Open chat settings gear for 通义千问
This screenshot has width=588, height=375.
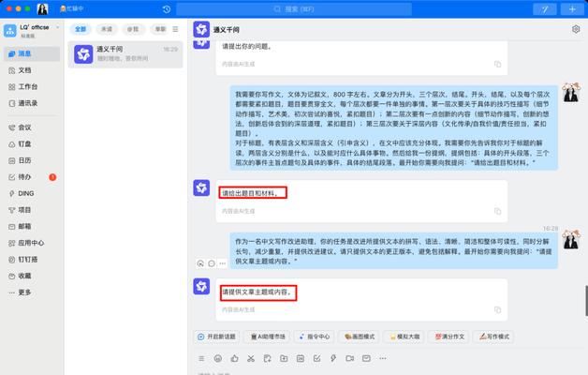coord(576,29)
